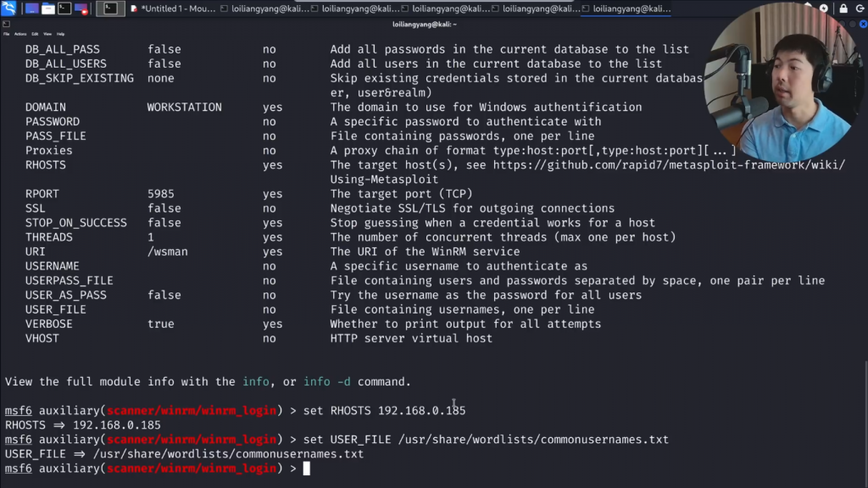Screen dimensions: 868x488
Task: Click the blue show desktop icon
Action: coord(31,8)
